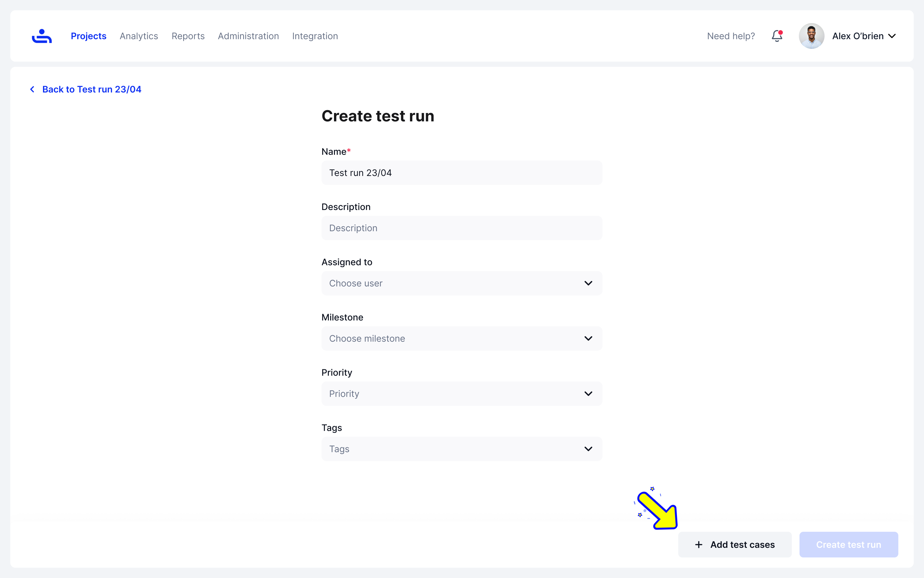Viewport: 924px width, 578px height.
Task: Click the plus icon on Add test cases
Action: pyautogui.click(x=699, y=544)
